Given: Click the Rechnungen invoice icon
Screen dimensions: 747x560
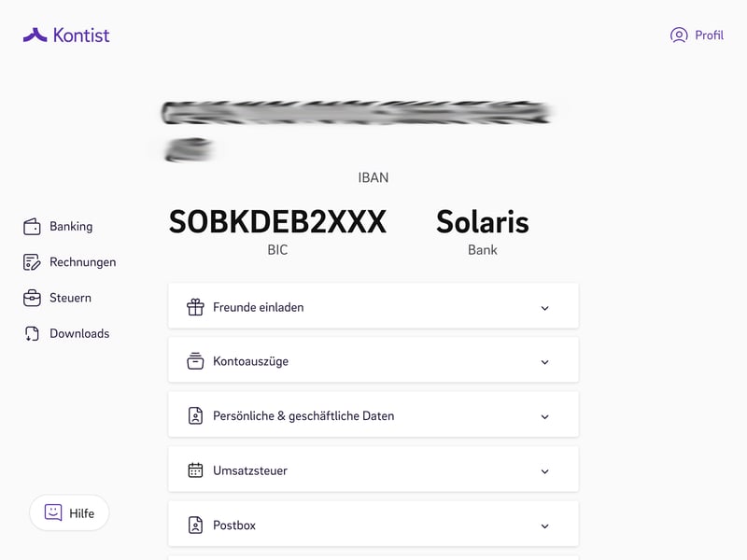Looking at the screenshot, I should (x=32, y=262).
